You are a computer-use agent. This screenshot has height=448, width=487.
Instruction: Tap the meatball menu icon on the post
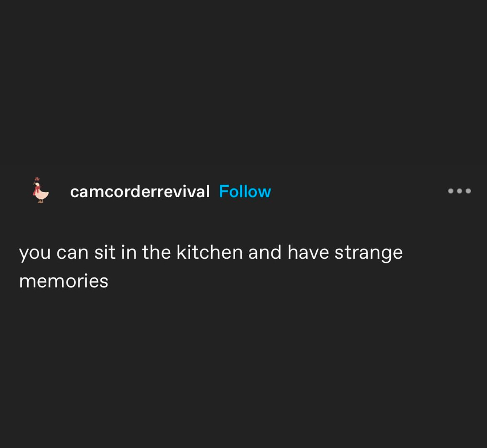point(459,191)
